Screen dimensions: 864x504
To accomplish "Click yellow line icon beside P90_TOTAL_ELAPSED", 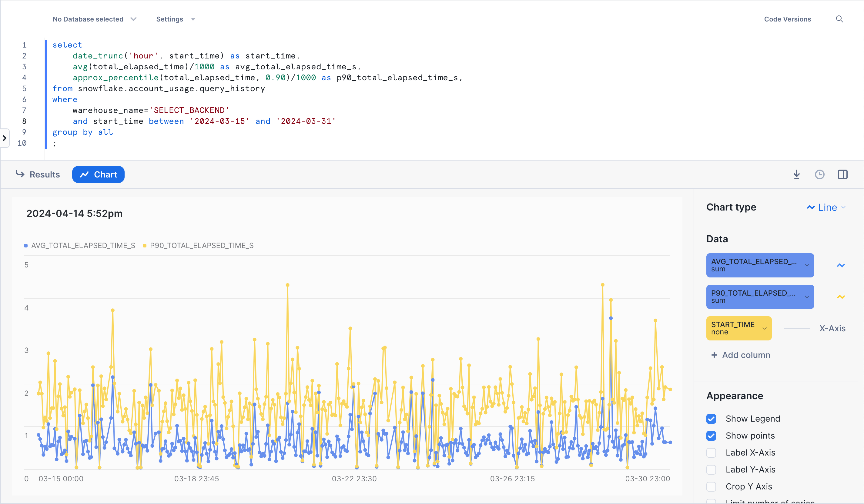I will tap(841, 297).
